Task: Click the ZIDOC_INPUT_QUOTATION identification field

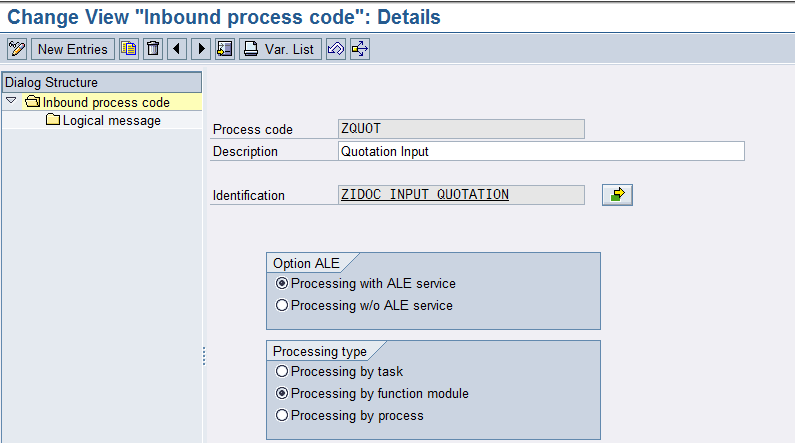Action: coord(461,195)
